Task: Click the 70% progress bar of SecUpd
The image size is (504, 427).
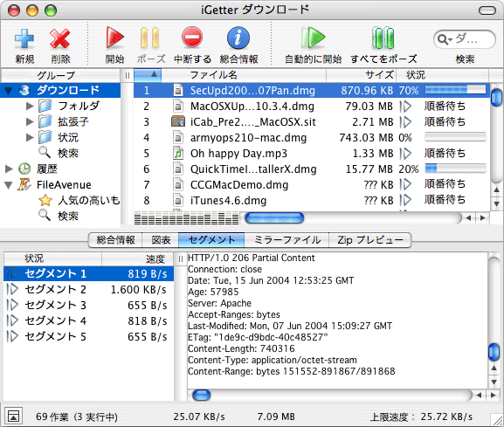Action: (455, 90)
